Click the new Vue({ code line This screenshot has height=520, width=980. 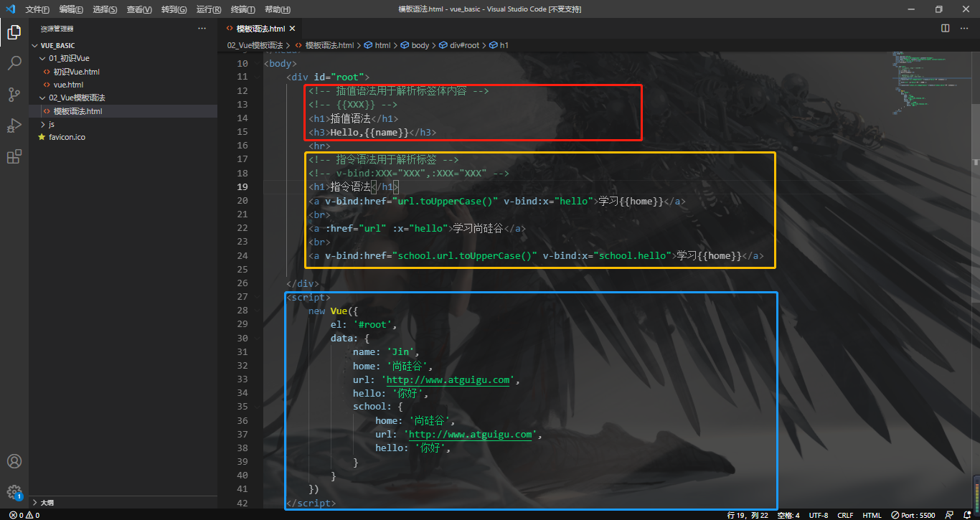pyautogui.click(x=333, y=311)
